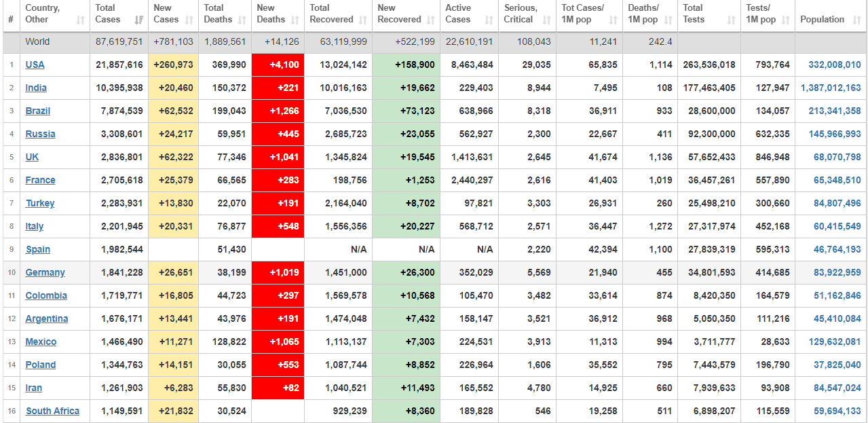The image size is (868, 423).
Task: Open the Brazil country link
Action: click(x=38, y=111)
